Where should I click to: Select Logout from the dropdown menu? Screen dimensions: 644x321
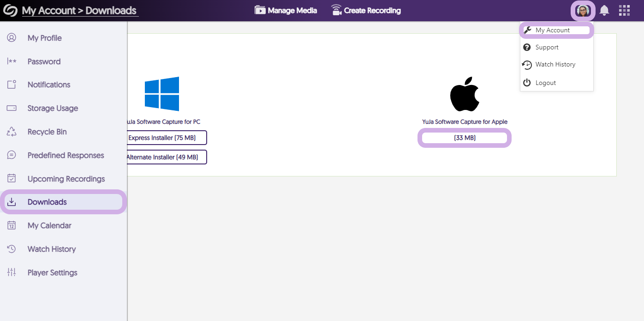point(556,83)
